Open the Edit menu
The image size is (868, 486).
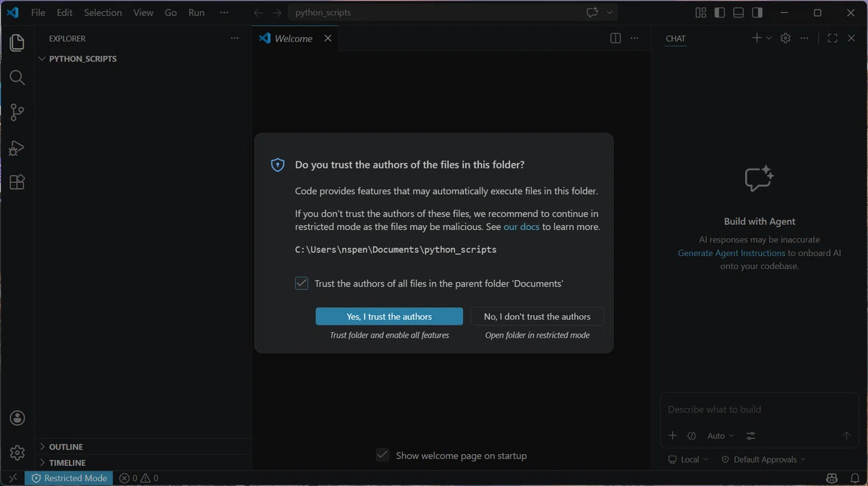pyautogui.click(x=64, y=13)
